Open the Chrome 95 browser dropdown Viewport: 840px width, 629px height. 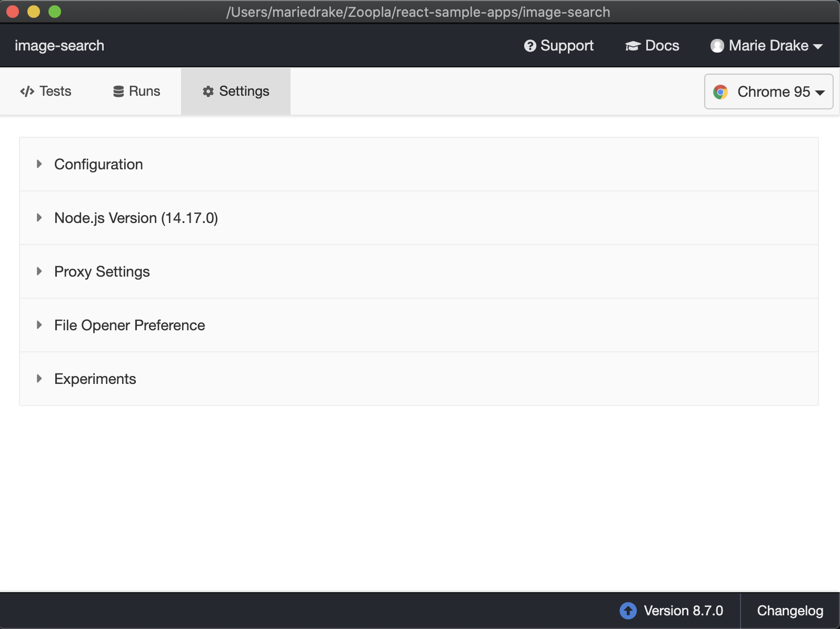[x=768, y=92]
